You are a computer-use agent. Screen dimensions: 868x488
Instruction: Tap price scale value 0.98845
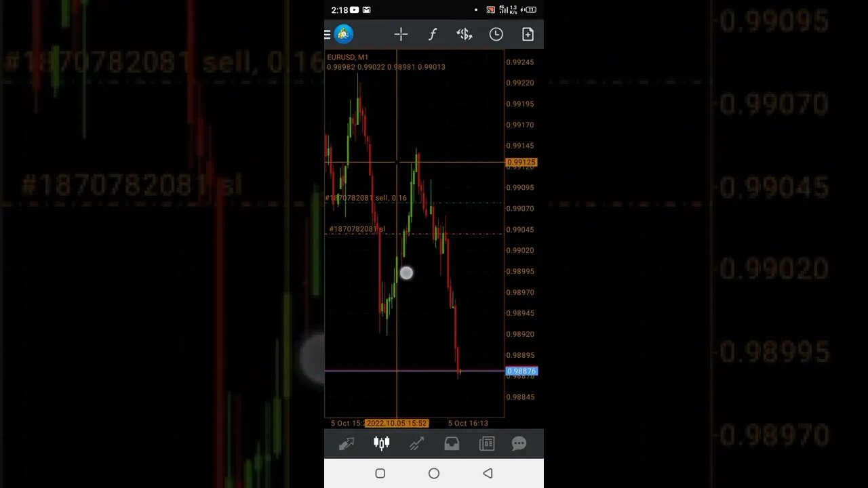(x=520, y=397)
